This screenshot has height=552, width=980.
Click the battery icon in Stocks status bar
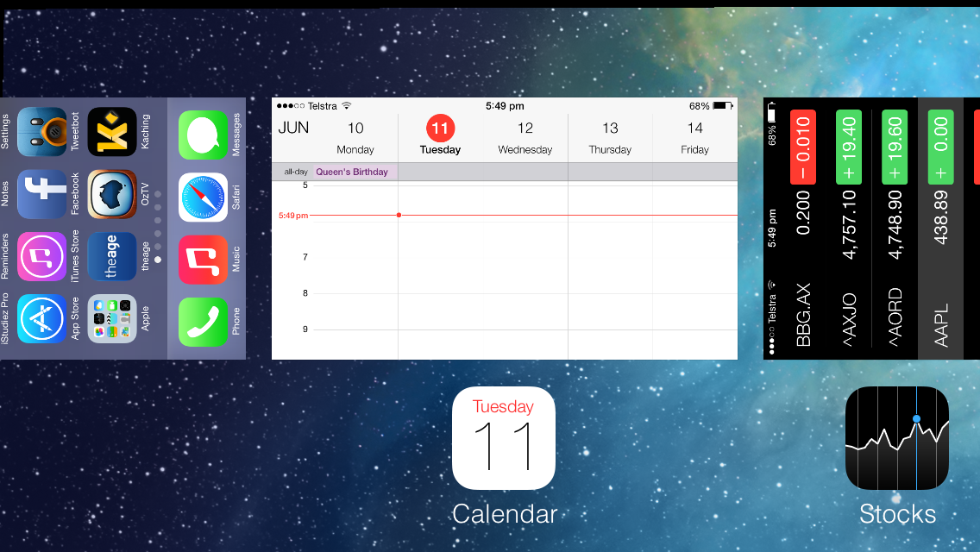[771, 112]
